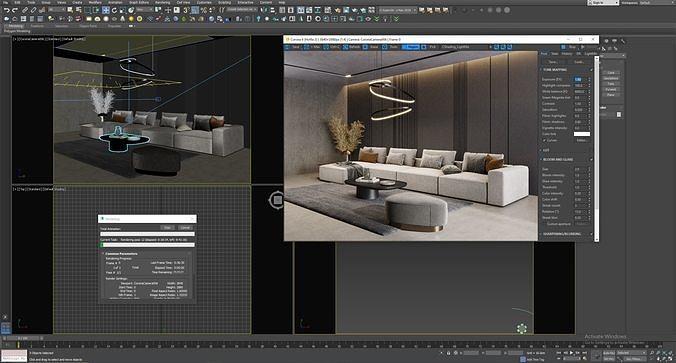Toggle the Curves checkbox in Tone Mapping

(545, 140)
